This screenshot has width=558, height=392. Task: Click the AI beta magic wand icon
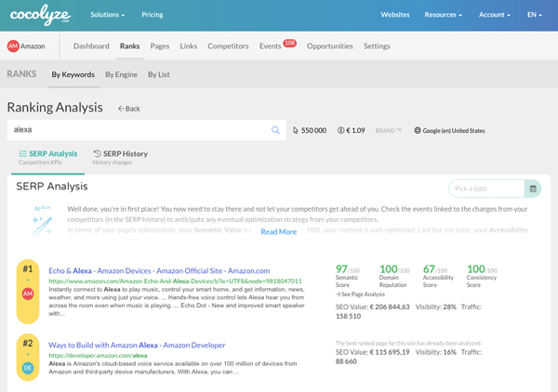click(43, 226)
